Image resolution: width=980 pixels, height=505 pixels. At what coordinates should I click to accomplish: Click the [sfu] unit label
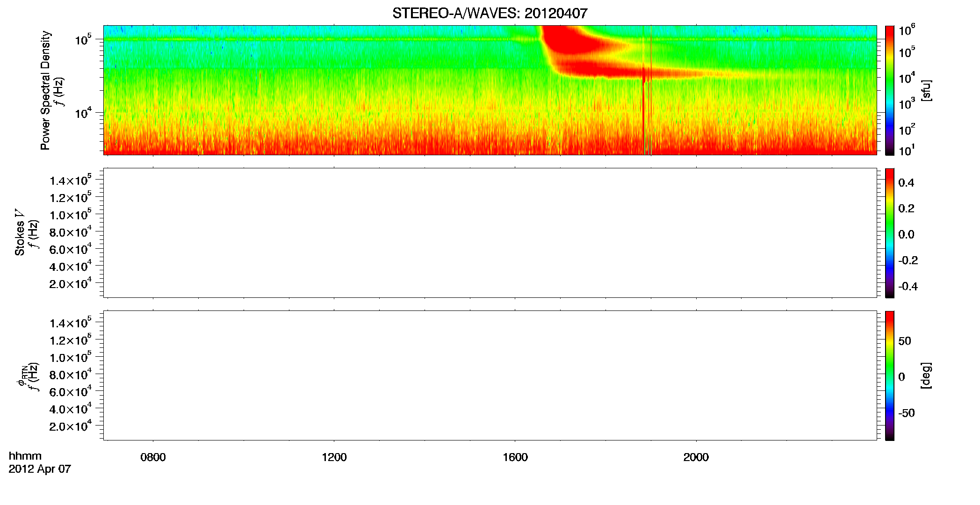coord(926,90)
